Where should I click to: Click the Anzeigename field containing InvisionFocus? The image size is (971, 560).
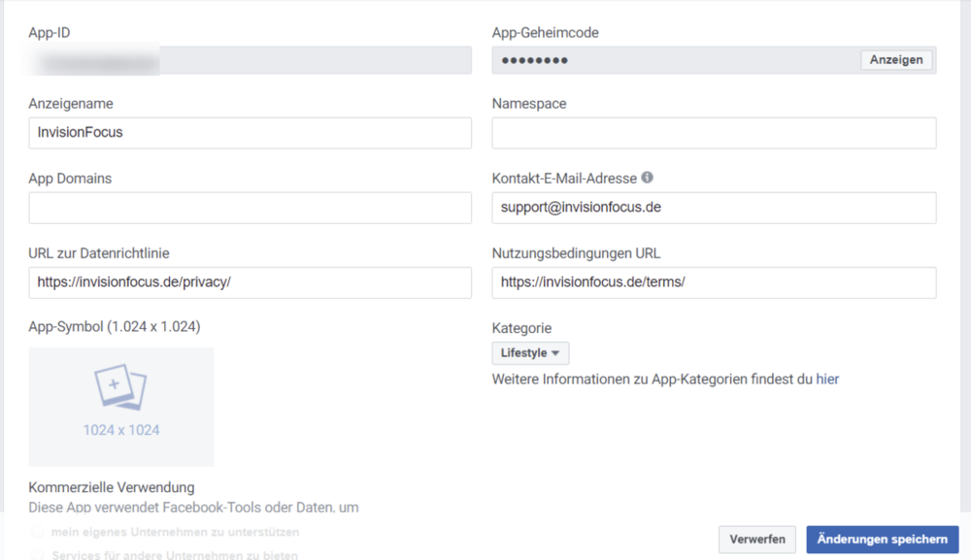[x=249, y=132]
